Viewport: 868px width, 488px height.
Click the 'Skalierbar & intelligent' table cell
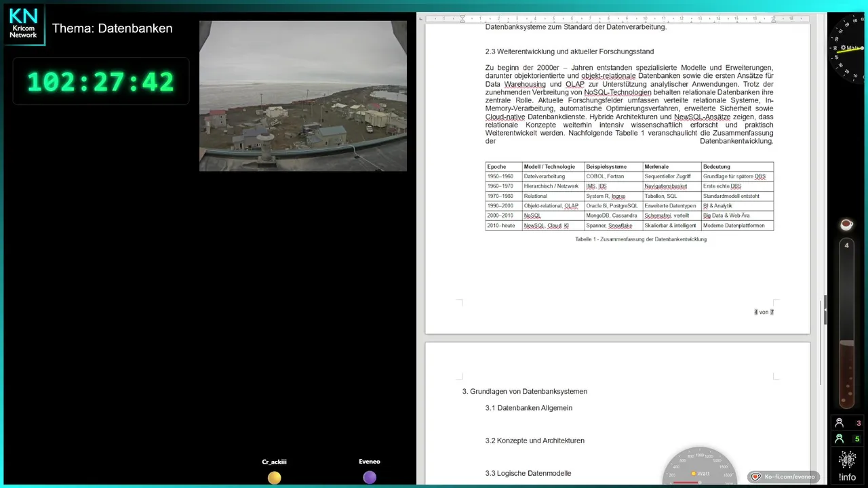(672, 226)
